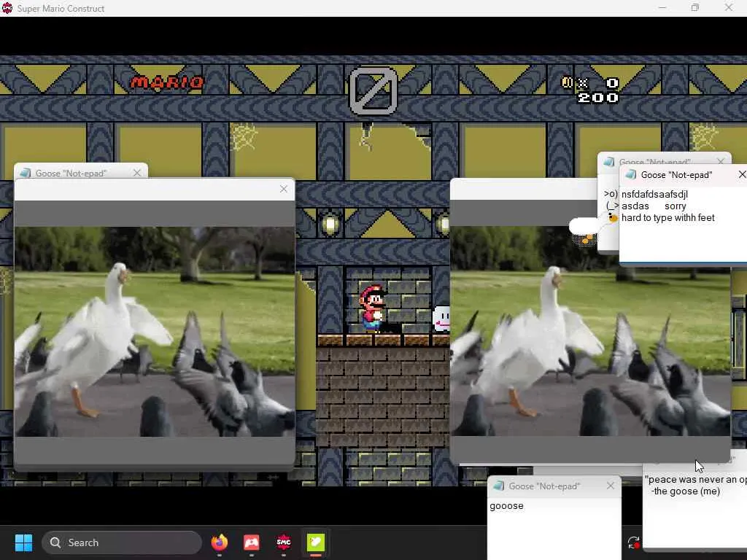Click the 'peace was never an op' quote
Image resolution: width=747 pixels, height=560 pixels.
click(x=695, y=480)
